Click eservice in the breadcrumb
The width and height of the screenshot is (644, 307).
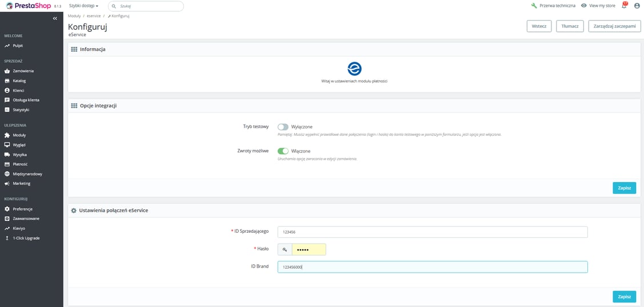click(x=94, y=16)
